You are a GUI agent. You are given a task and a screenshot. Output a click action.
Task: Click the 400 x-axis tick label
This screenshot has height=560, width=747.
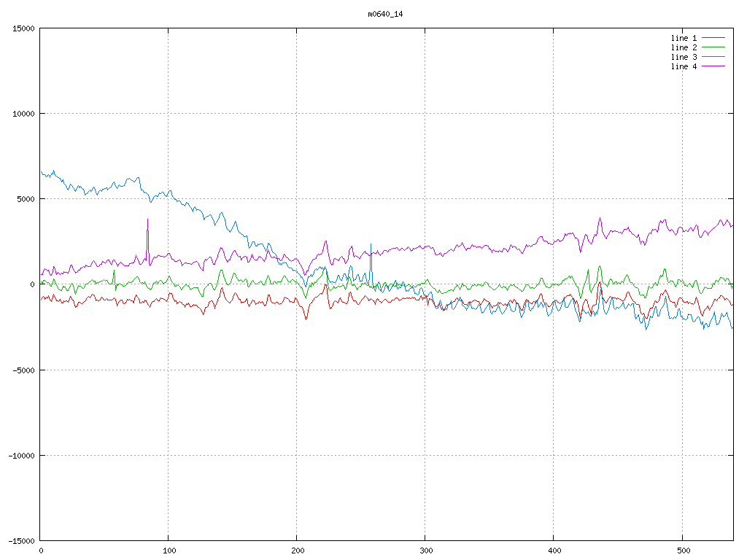click(553, 551)
